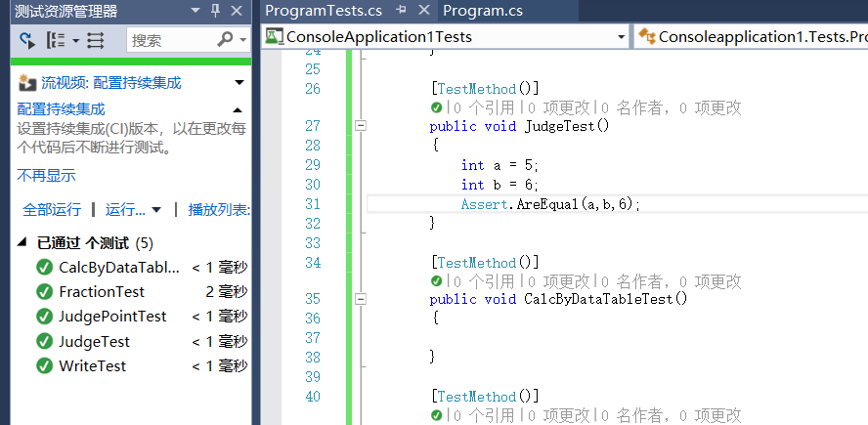Click the [TestMethod()] attribute on line 40
Viewport: 868px width, 425px height.
coord(485,397)
